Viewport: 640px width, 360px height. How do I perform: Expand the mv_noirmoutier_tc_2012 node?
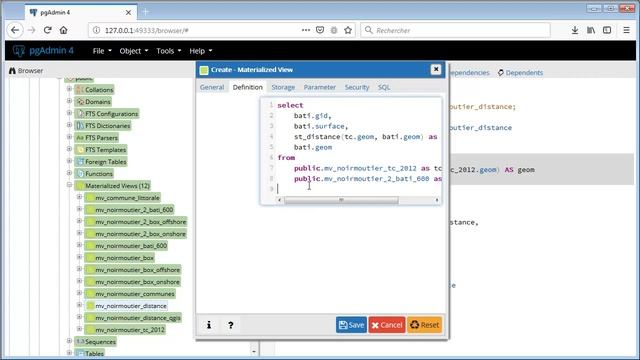(x=79, y=329)
